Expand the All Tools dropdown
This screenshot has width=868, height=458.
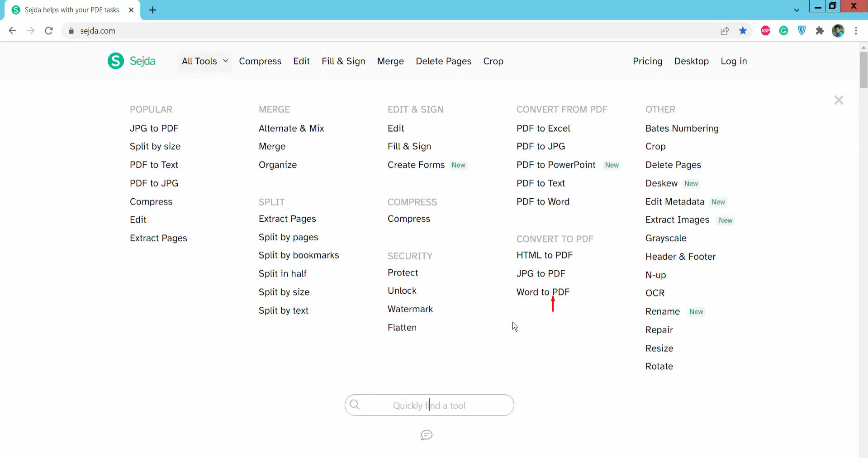[x=205, y=61]
